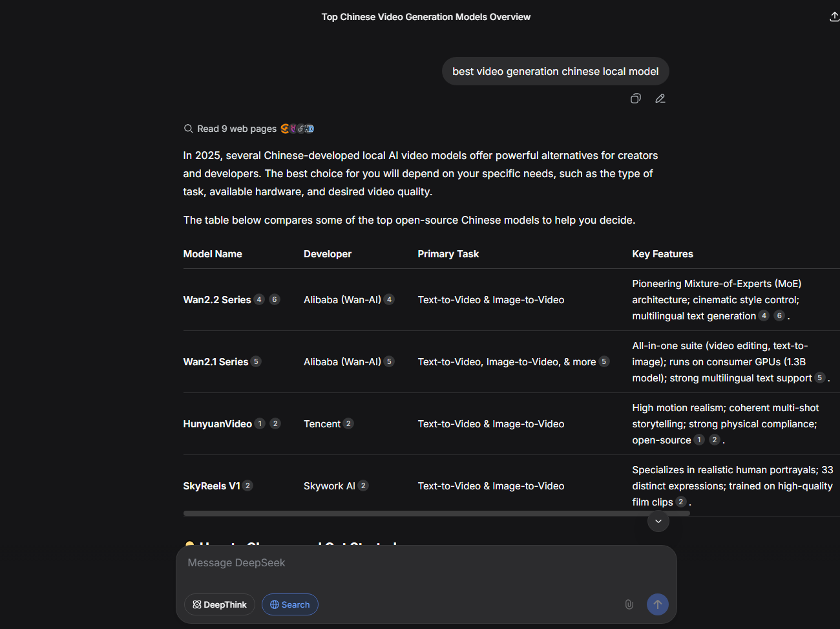Edit the user message with the pencil icon
Image resolution: width=840 pixels, height=629 pixels.
tap(660, 98)
